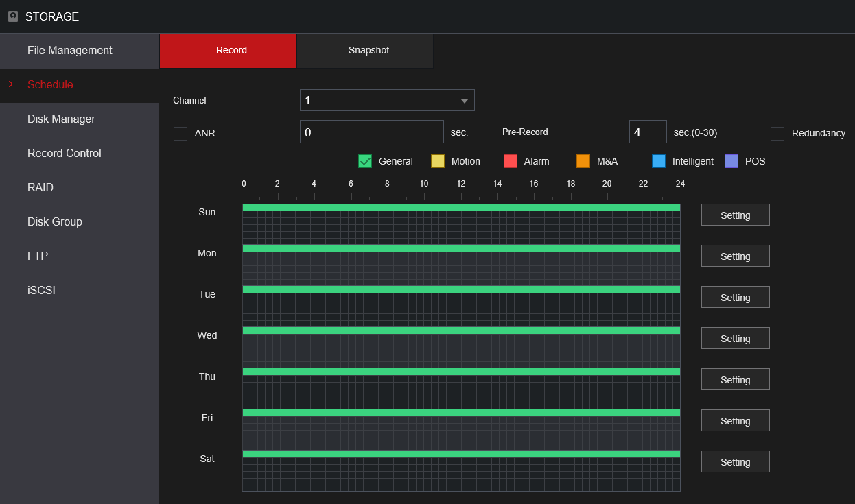
Task: Select the red Alarm record type box
Action: (511, 161)
